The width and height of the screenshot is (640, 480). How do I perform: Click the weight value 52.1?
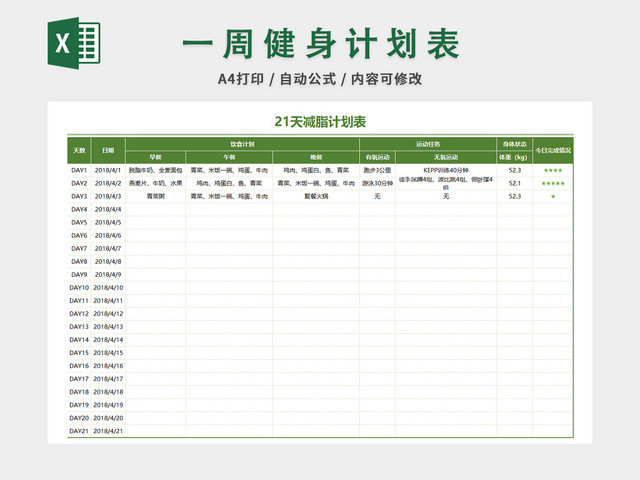(x=515, y=183)
